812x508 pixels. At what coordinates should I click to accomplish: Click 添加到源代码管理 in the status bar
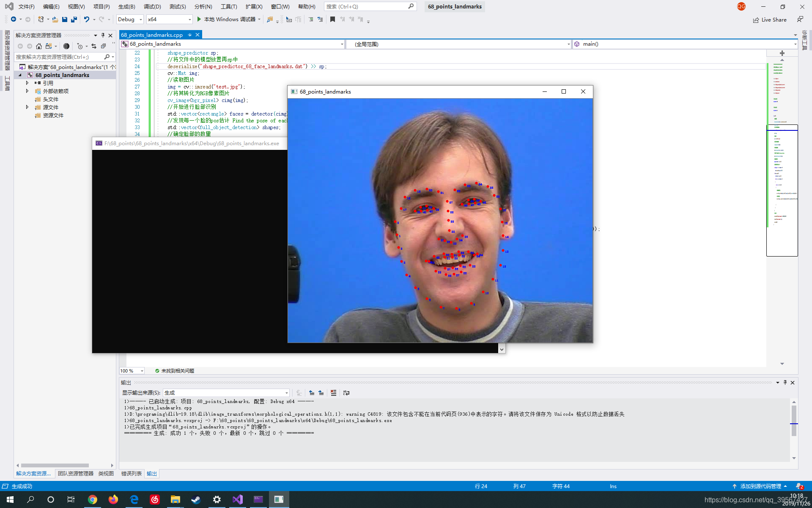760,486
